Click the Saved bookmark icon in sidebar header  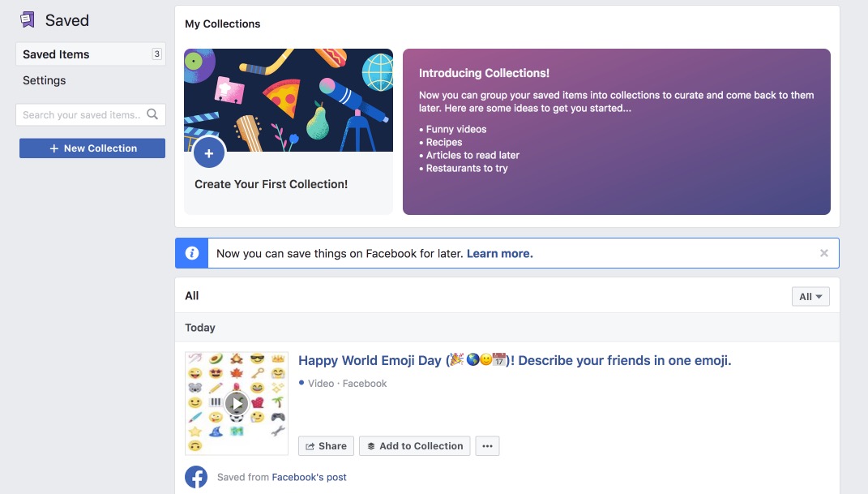[27, 20]
